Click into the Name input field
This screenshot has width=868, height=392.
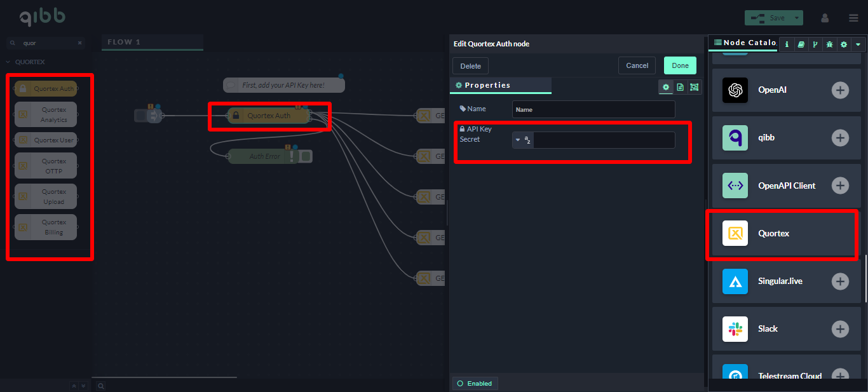593,109
